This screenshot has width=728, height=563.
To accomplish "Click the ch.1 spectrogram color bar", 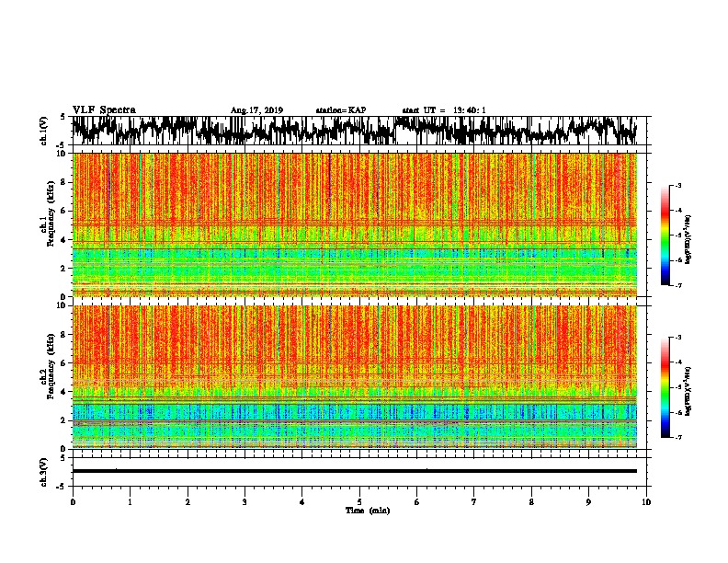I will coord(665,236).
